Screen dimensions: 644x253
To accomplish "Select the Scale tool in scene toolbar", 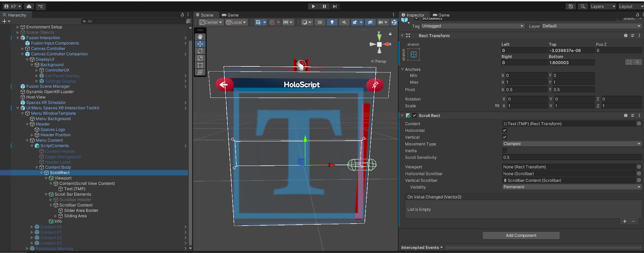I will 200,58.
